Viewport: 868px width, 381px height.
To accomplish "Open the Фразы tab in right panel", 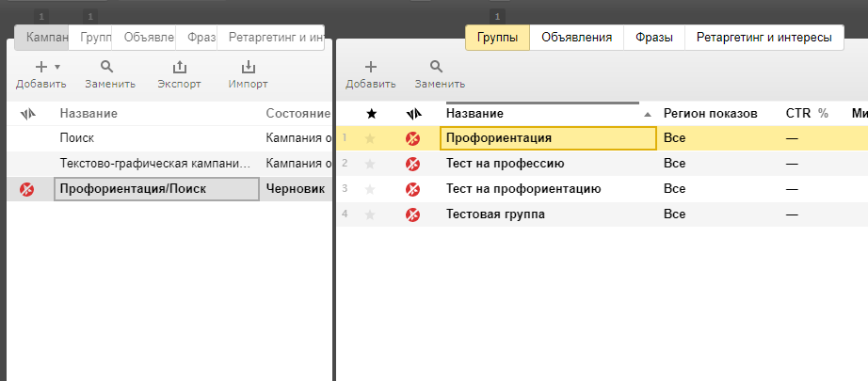I will [654, 38].
